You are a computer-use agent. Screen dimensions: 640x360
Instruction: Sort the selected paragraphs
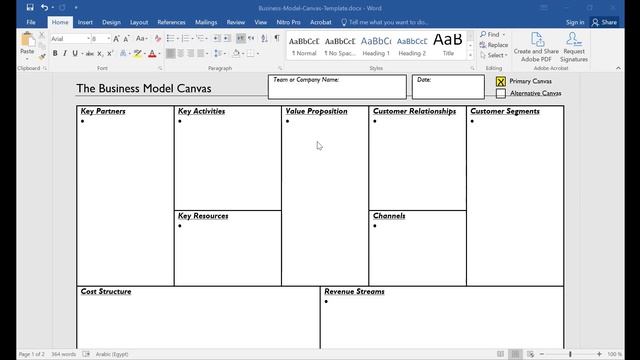point(264,38)
